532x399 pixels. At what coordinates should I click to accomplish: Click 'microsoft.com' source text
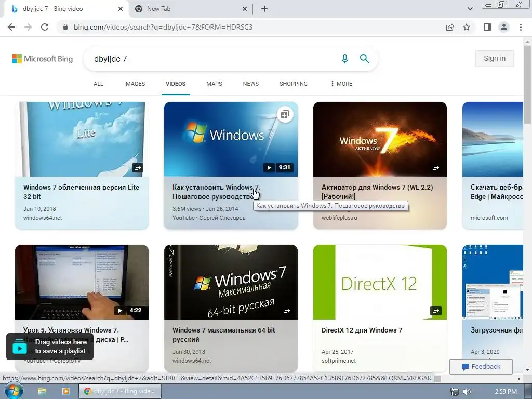coord(489,218)
